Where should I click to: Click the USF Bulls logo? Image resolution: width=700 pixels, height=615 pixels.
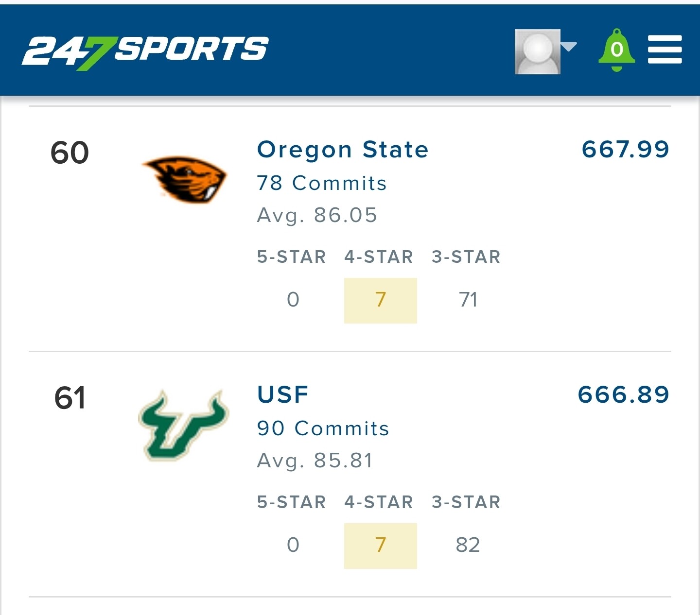tap(183, 425)
